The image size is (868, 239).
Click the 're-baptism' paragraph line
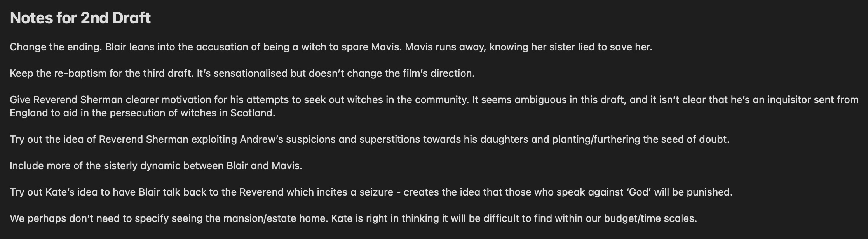tap(242, 73)
